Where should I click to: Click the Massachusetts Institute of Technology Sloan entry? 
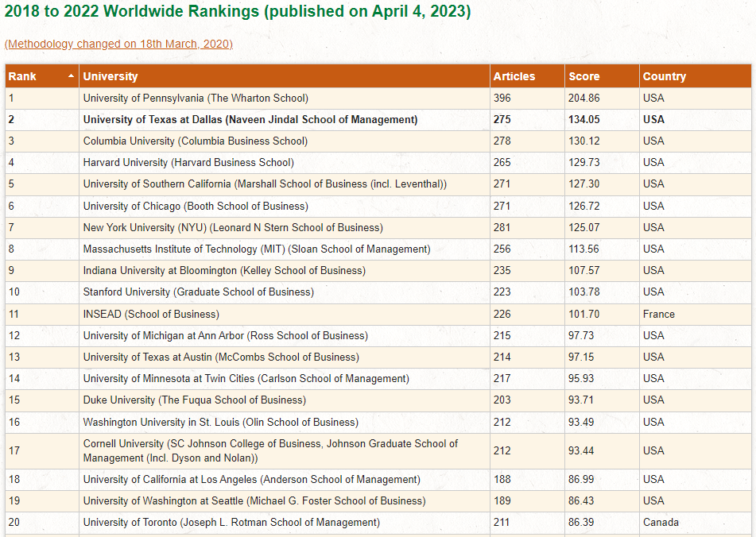256,249
